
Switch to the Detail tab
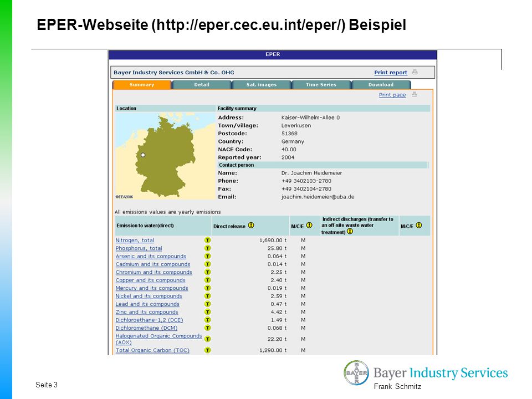tap(202, 85)
